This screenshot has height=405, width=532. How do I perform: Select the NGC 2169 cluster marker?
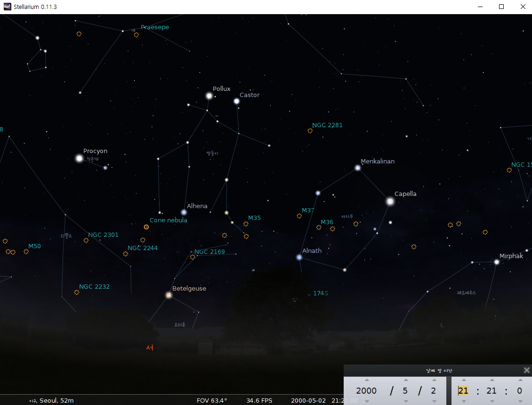pyautogui.click(x=193, y=257)
